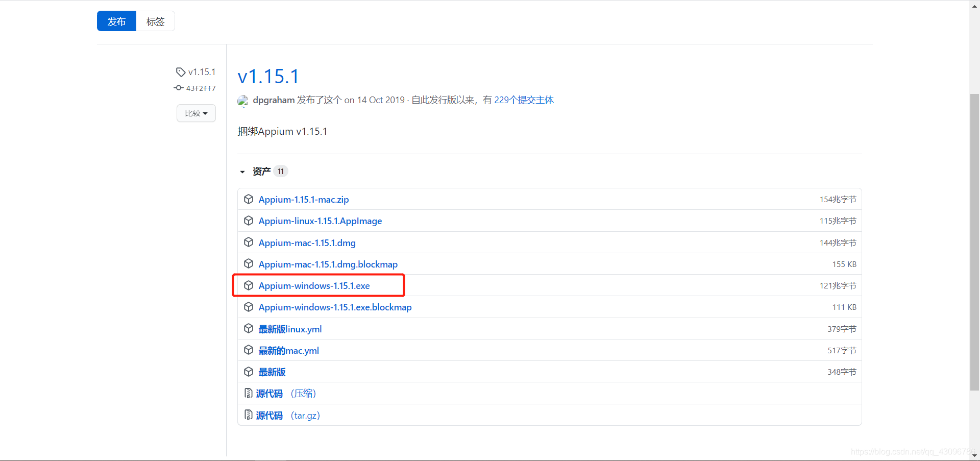Click package icon beside 348字节 最新版 asset
This screenshot has width=980, height=461.
coord(249,372)
